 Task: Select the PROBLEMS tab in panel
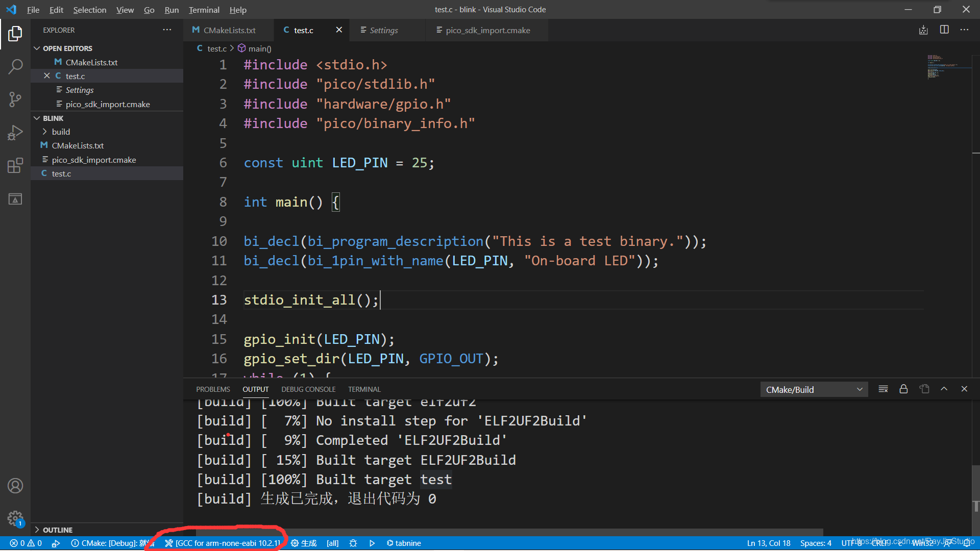213,389
